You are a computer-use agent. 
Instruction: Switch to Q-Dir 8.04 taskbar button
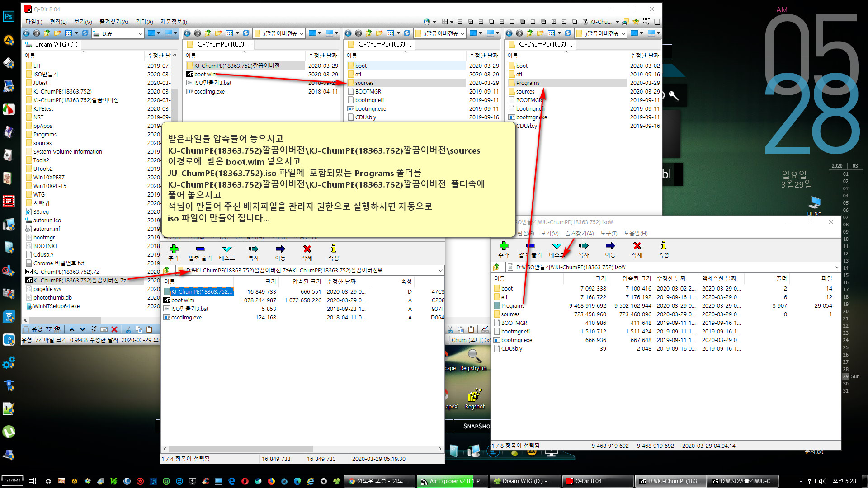coord(598,481)
